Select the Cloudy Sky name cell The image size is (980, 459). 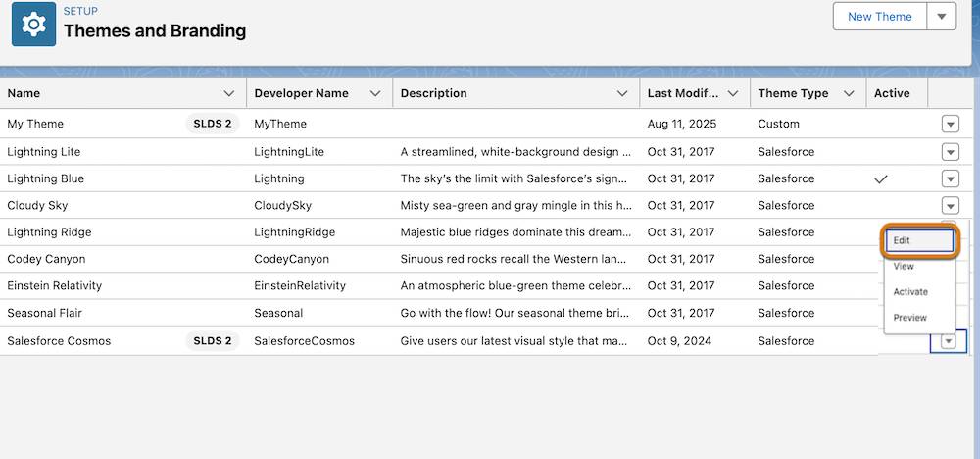tap(122, 205)
